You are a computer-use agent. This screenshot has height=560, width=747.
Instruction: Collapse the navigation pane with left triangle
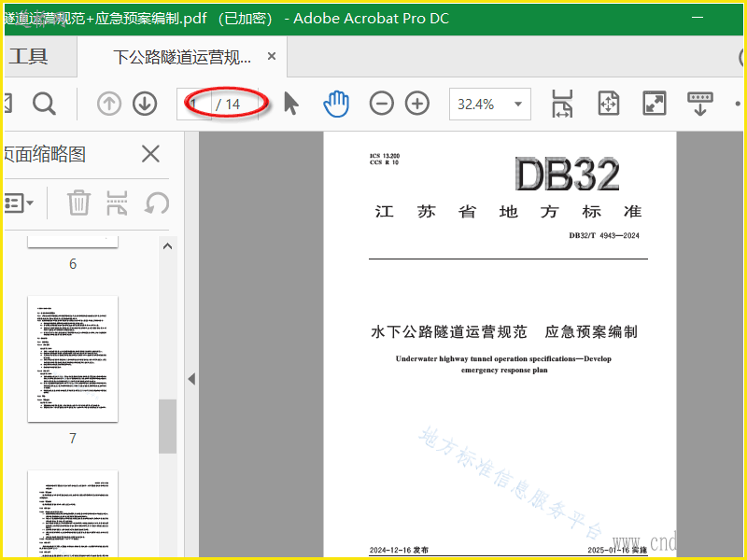point(191,379)
